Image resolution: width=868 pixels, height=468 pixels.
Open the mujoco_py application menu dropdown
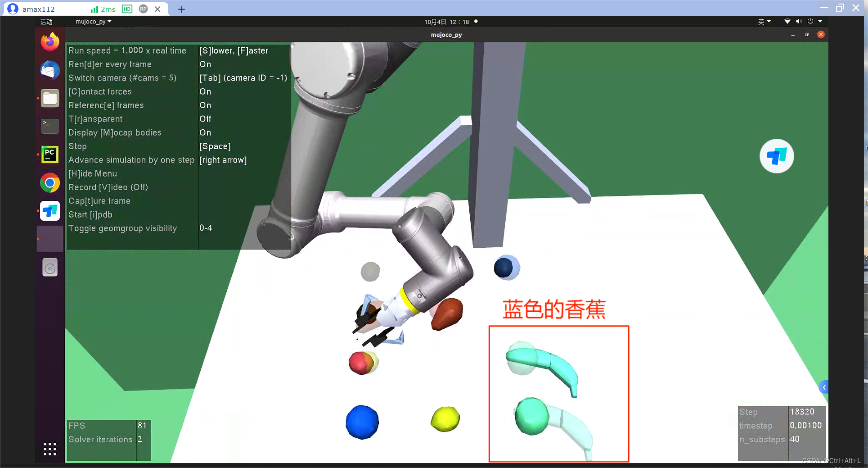(x=94, y=22)
